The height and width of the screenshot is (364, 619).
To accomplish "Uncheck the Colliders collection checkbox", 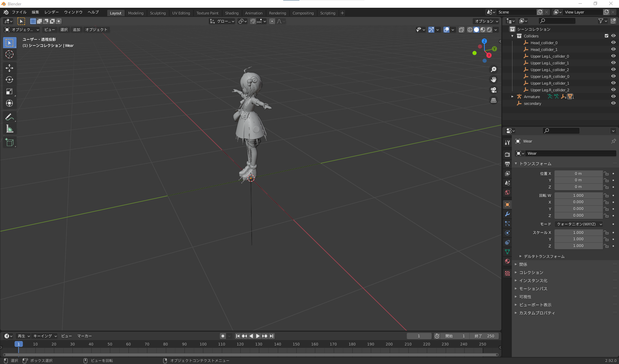I will 607,36.
